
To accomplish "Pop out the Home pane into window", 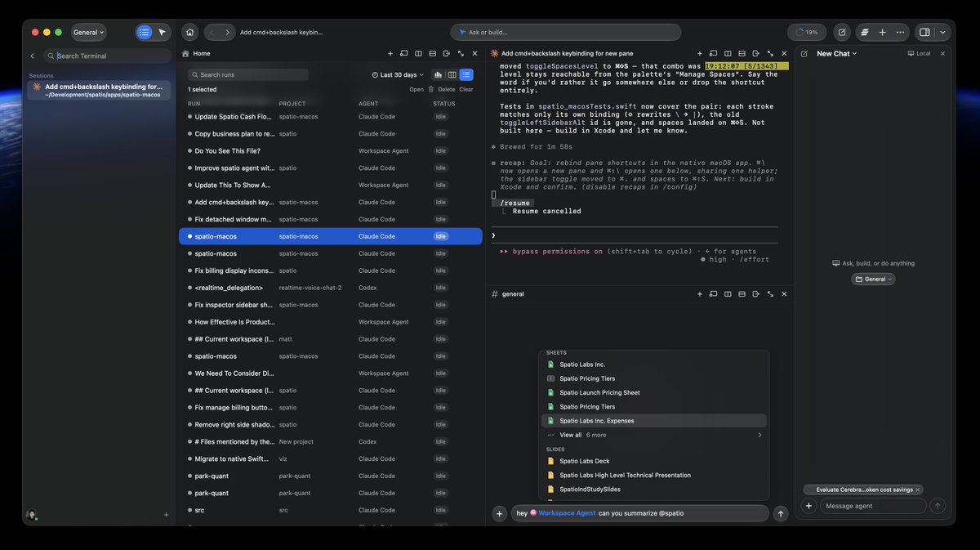I will point(403,53).
